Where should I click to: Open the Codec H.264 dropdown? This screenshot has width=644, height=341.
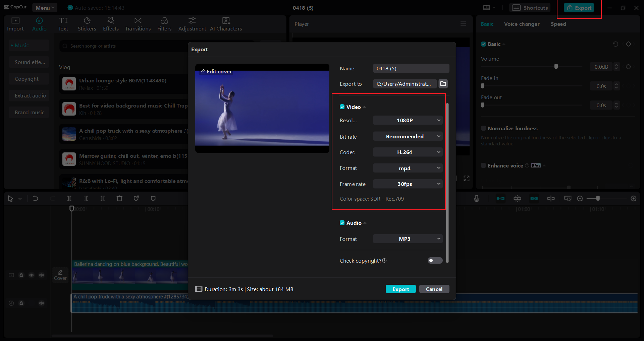click(x=408, y=152)
